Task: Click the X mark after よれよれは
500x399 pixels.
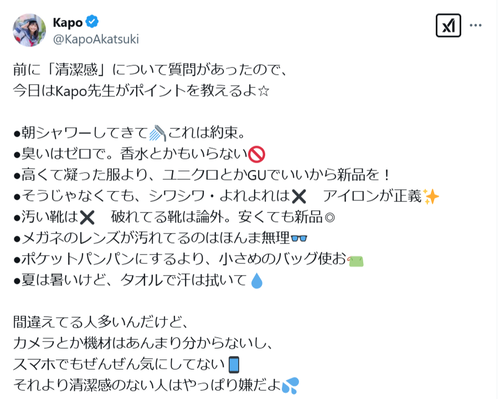Action: 299,197
